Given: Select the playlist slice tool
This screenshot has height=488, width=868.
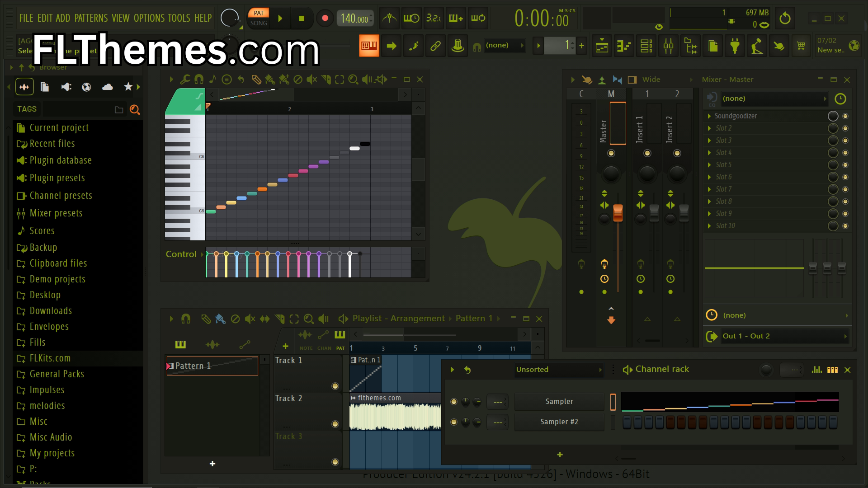Looking at the screenshot, I should tap(279, 319).
